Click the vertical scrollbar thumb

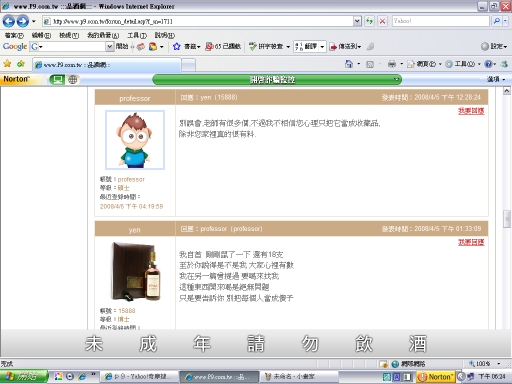pos(507,219)
